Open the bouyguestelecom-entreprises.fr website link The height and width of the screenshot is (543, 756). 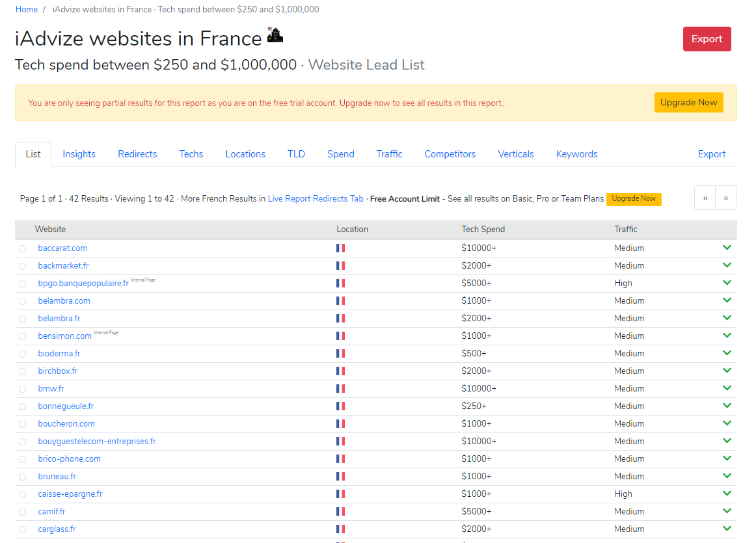tap(97, 442)
